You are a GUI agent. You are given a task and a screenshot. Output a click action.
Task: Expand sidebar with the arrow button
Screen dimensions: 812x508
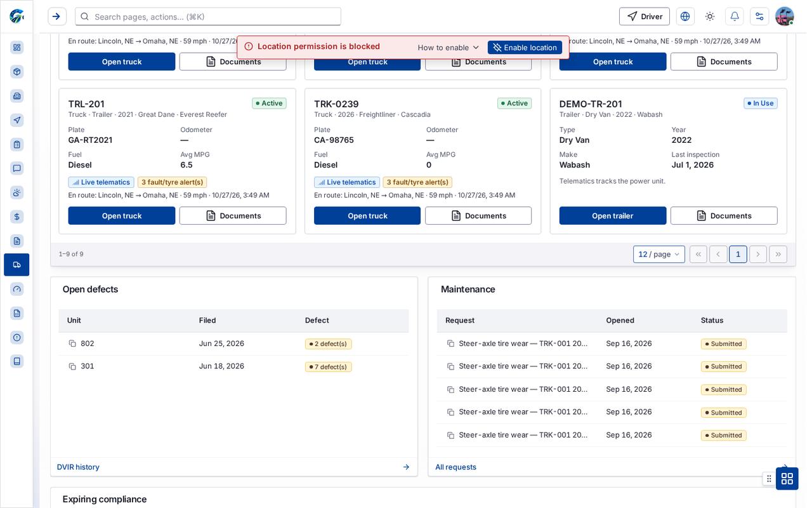coord(56,17)
